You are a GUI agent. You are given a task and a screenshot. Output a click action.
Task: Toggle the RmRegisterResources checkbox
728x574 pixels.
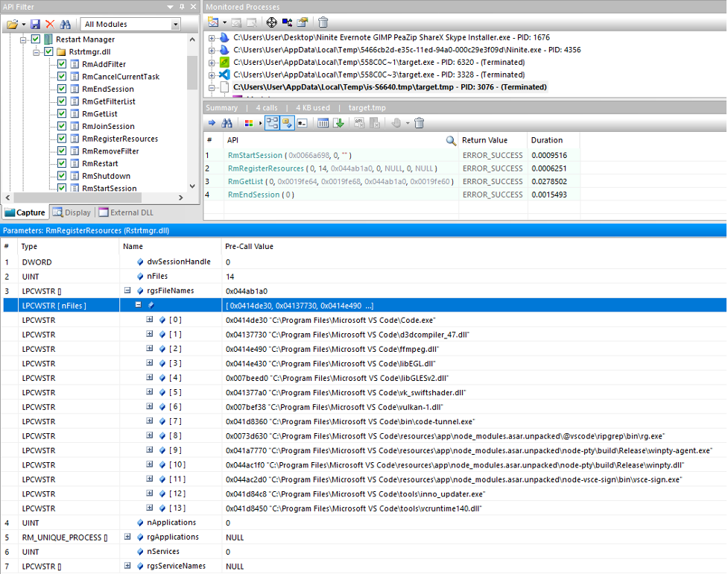(62, 139)
